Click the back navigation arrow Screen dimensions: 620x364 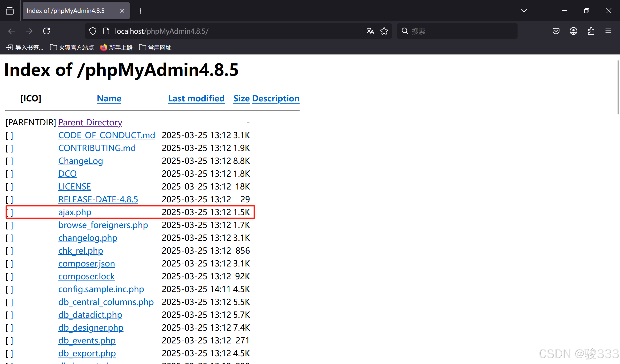pos(11,31)
